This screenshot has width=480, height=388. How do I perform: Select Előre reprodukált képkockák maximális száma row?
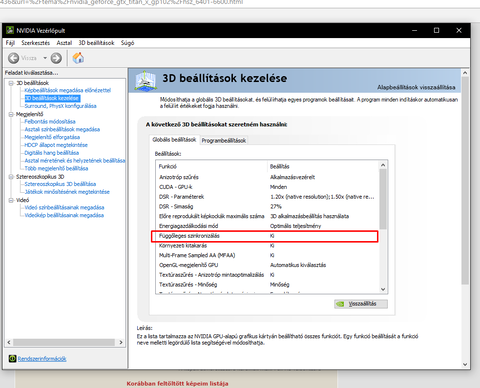click(x=267, y=216)
